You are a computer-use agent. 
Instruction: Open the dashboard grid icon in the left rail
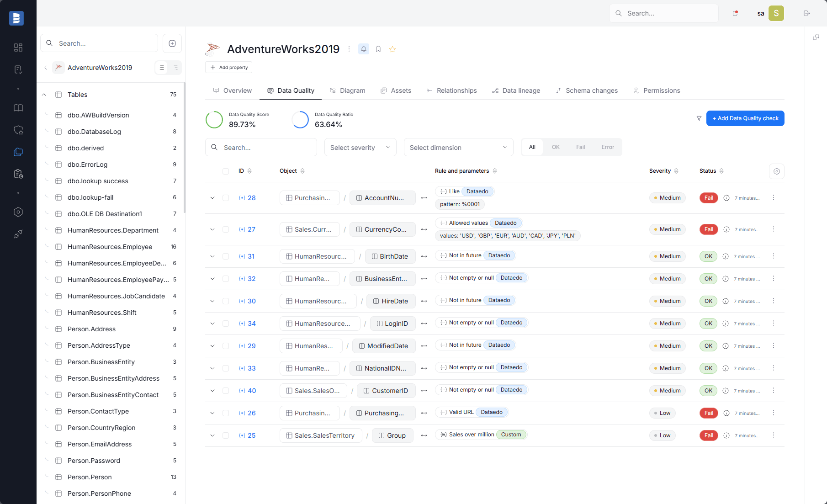(x=18, y=48)
